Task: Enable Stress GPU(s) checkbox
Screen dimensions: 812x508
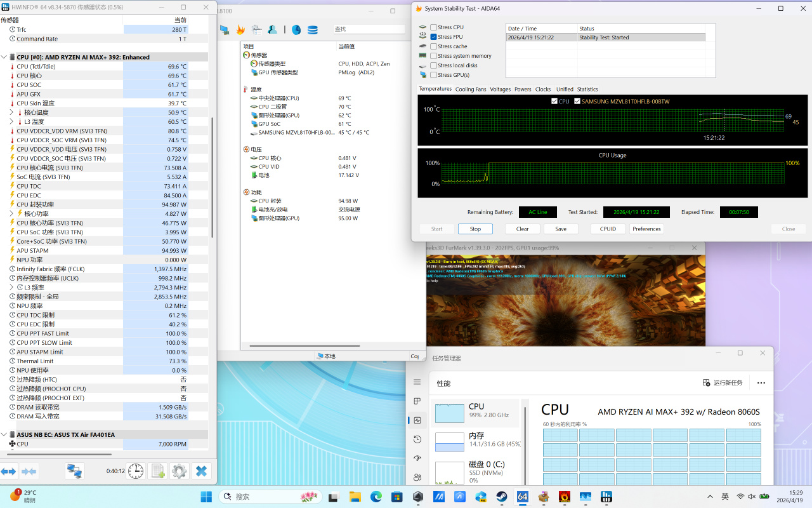Action: 433,75
